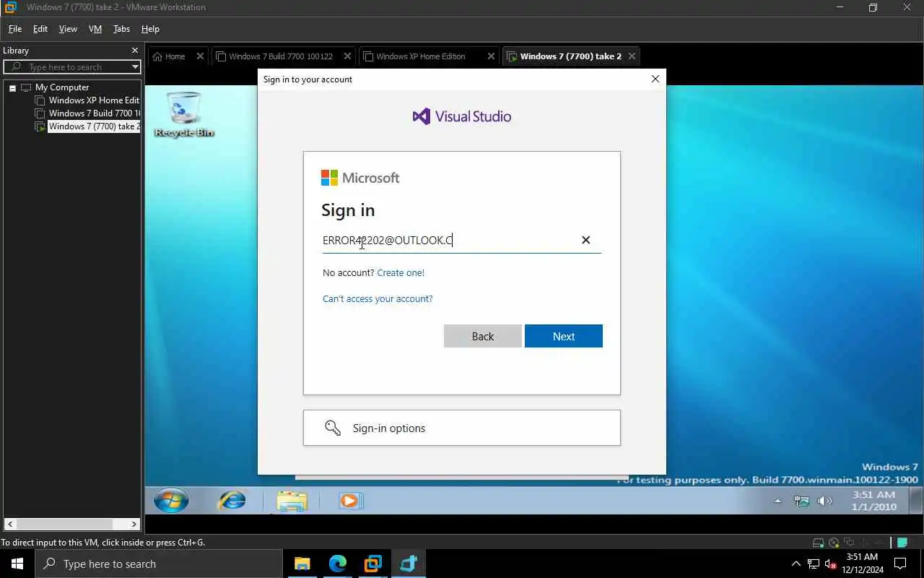Close the Windows XP Home Edition tab
The height and width of the screenshot is (578, 924).
(491, 56)
